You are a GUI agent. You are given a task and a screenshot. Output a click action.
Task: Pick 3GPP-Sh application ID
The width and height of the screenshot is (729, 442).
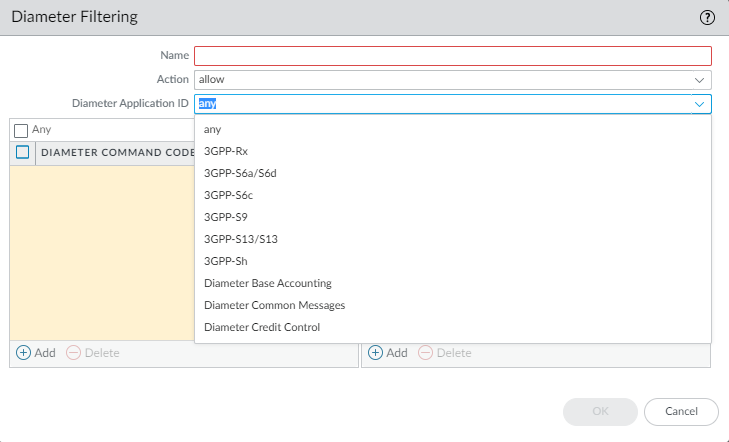tap(226, 261)
